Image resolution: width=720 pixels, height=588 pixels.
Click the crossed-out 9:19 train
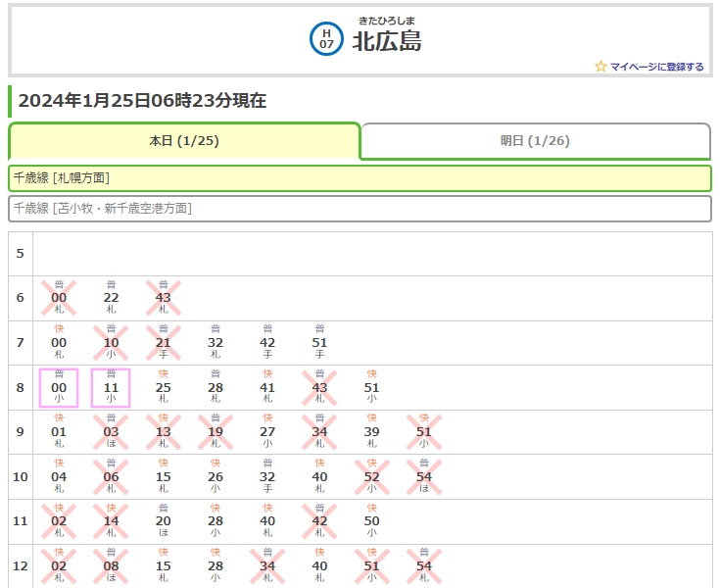[216, 431]
